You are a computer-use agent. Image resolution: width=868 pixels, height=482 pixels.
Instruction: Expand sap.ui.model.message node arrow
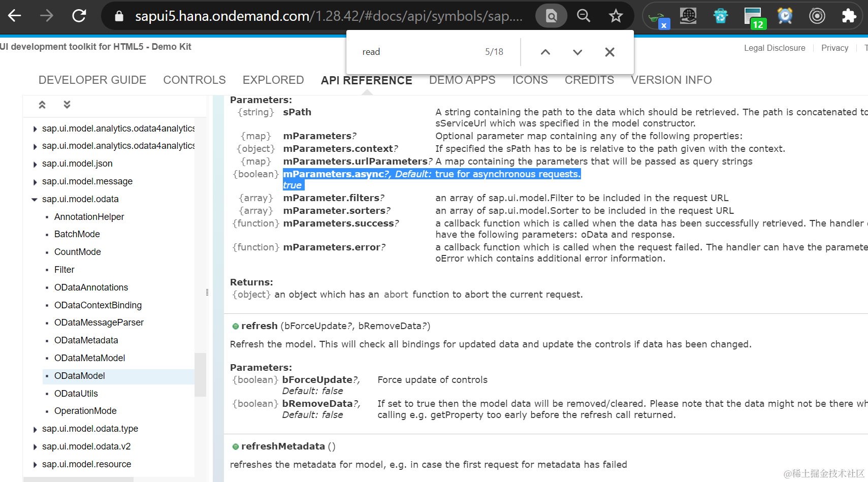coord(35,182)
